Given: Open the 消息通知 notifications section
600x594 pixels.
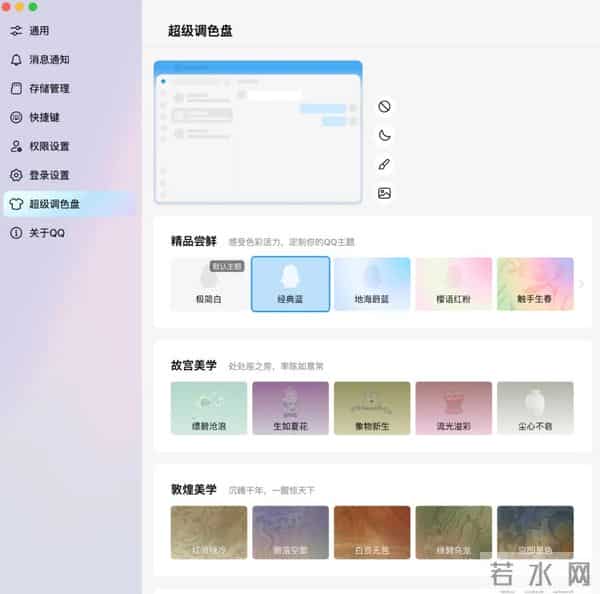Looking at the screenshot, I should 69,60.
